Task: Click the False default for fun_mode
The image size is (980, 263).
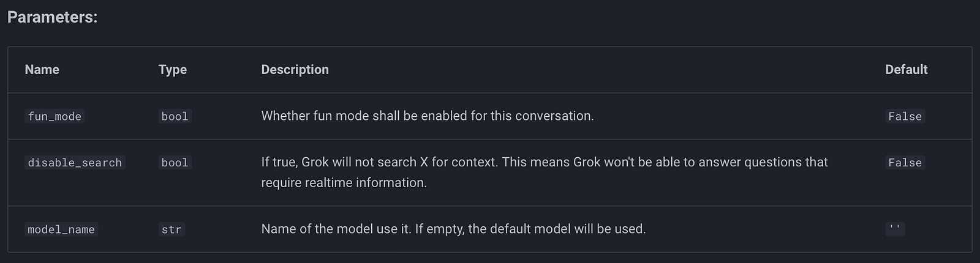Action: (905, 116)
